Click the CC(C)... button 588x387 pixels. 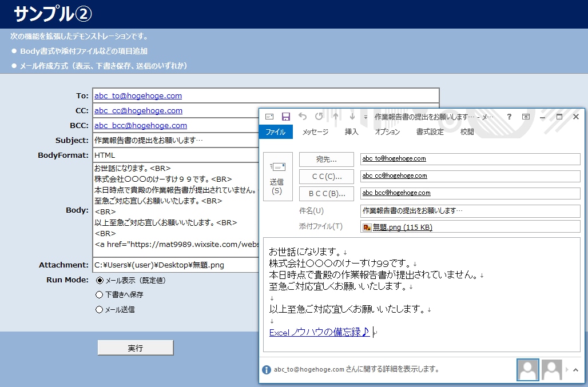tap(326, 177)
